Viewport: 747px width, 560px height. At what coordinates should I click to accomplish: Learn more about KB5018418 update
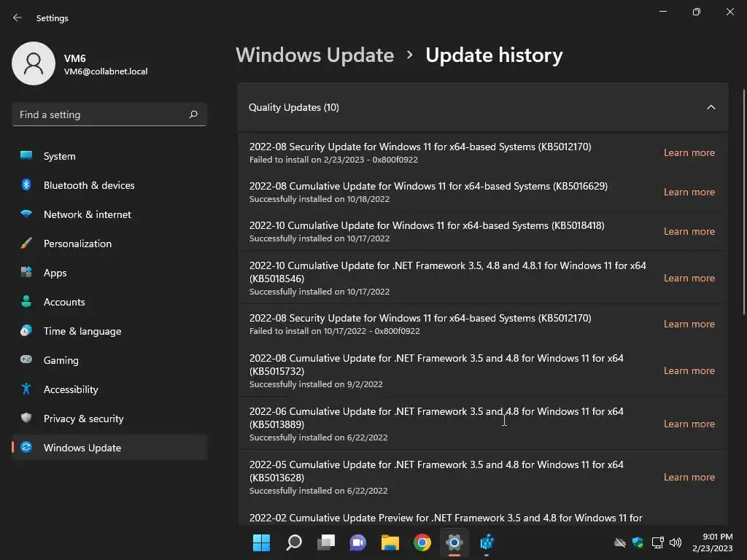pyautogui.click(x=689, y=231)
